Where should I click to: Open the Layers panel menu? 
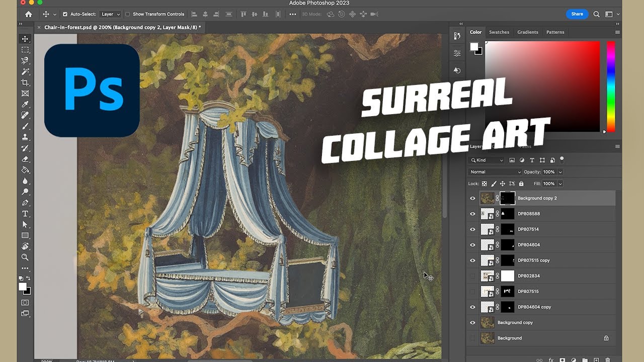point(617,147)
